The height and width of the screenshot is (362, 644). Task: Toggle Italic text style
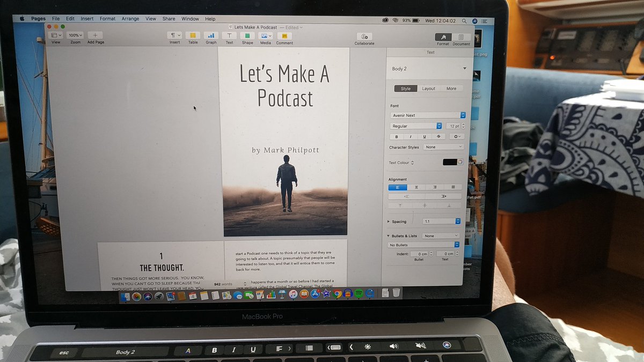(x=411, y=137)
